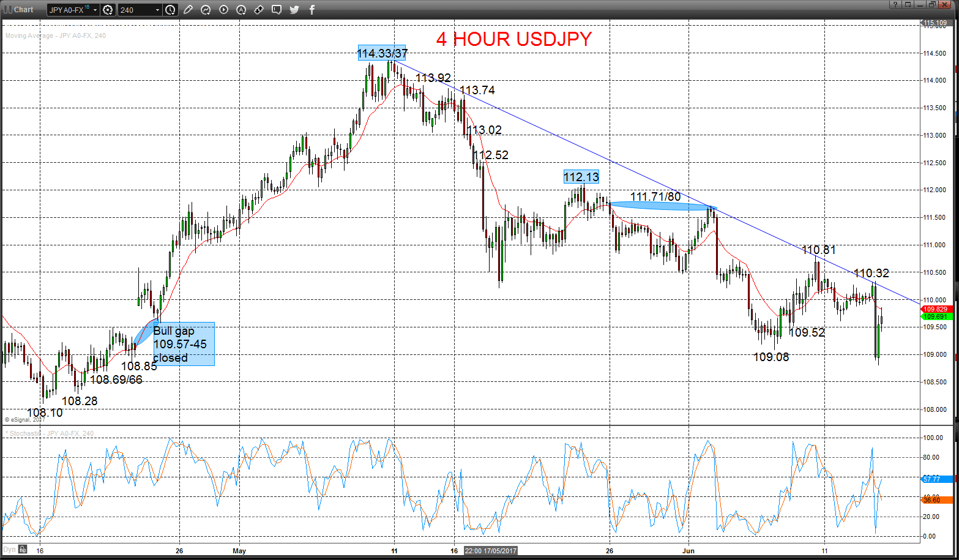Image resolution: width=959 pixels, height=560 pixels.
Task: Click the 115.109 cursor price tag
Action: pos(935,23)
